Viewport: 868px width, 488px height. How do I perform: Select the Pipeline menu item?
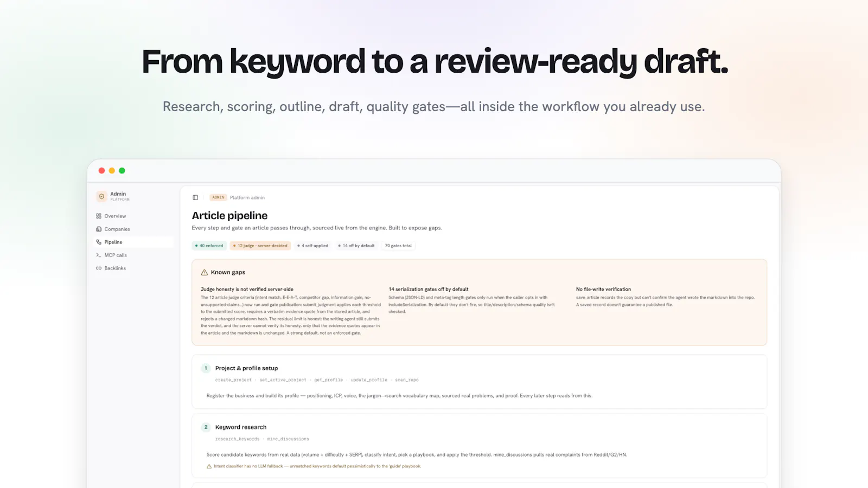pos(134,242)
